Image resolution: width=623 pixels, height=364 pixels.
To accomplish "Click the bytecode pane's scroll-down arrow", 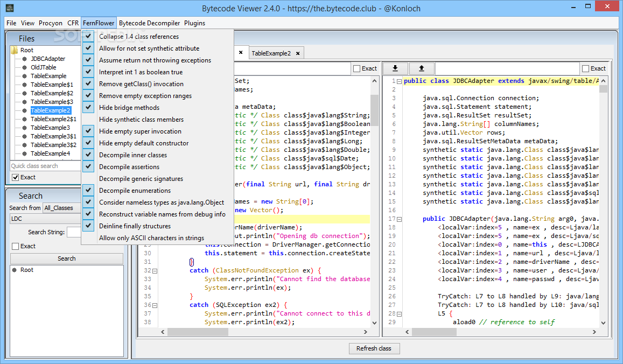I will (604, 323).
